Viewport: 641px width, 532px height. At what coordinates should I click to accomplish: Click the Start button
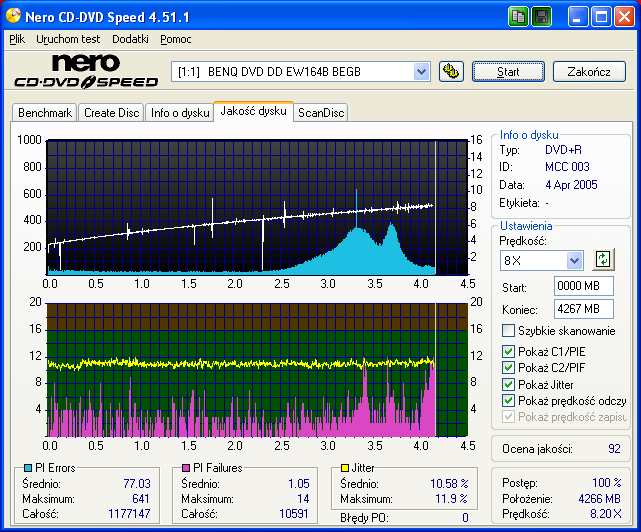tap(508, 72)
